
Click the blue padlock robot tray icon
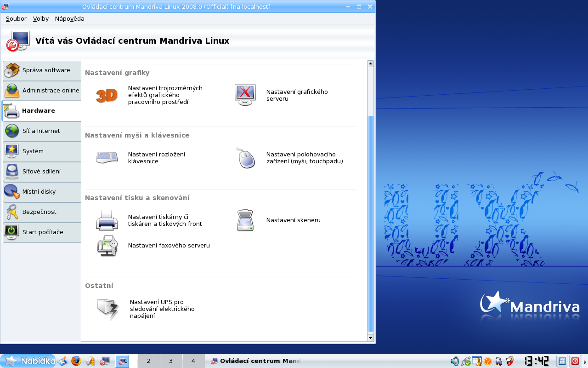(x=499, y=361)
